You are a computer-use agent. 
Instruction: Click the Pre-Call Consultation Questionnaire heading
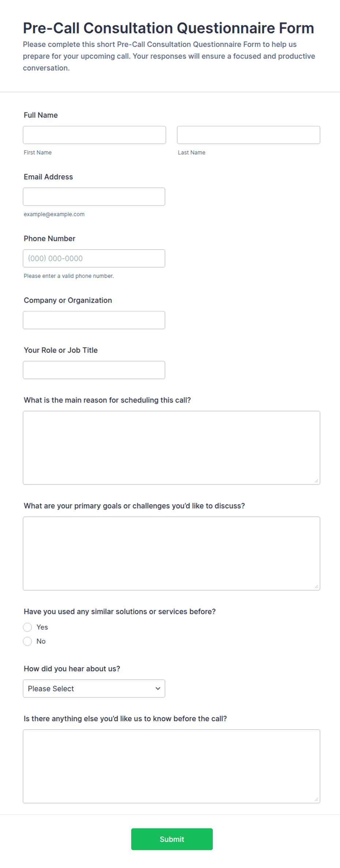[169, 28]
